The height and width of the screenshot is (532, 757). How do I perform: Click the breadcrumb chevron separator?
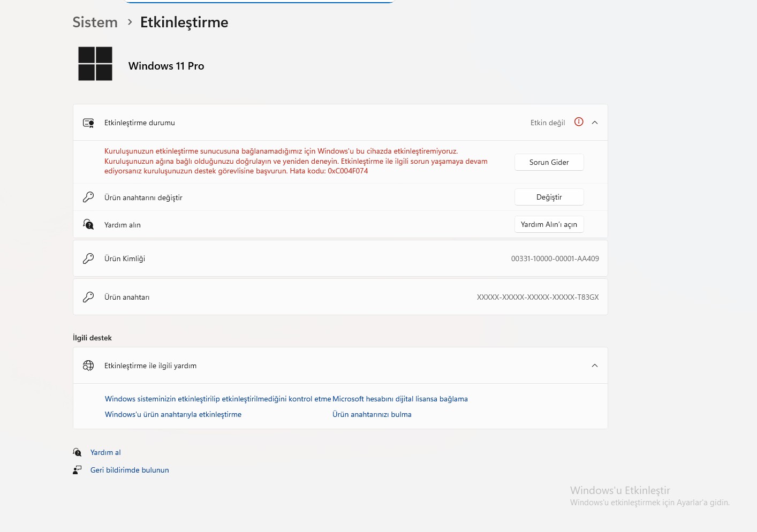130,22
